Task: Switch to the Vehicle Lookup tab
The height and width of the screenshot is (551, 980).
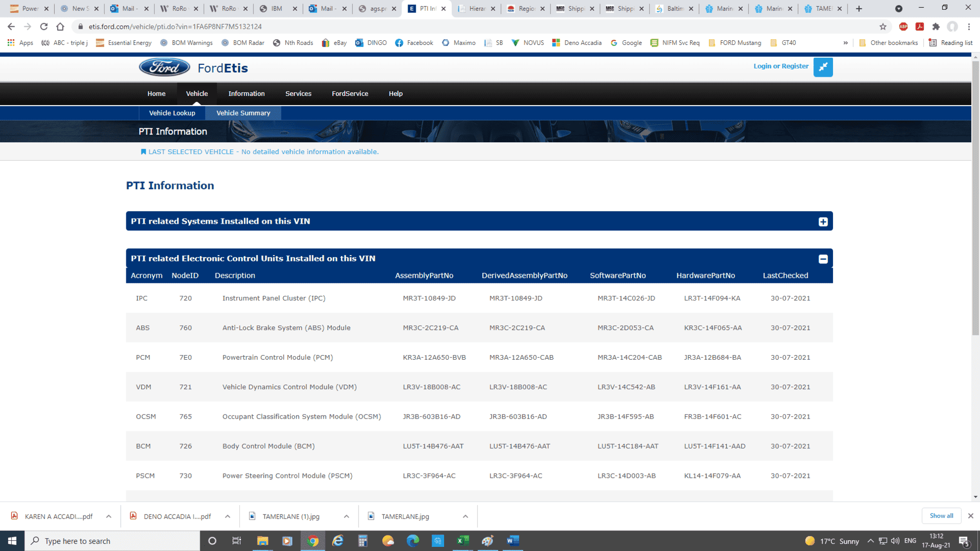Action: [x=172, y=113]
